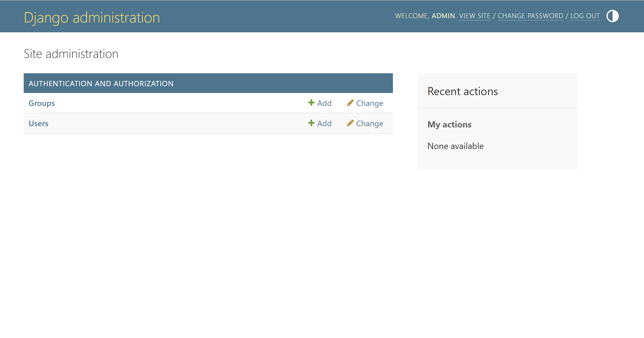Toggle the light/dark theme icon
The image size is (644, 338).
click(612, 16)
